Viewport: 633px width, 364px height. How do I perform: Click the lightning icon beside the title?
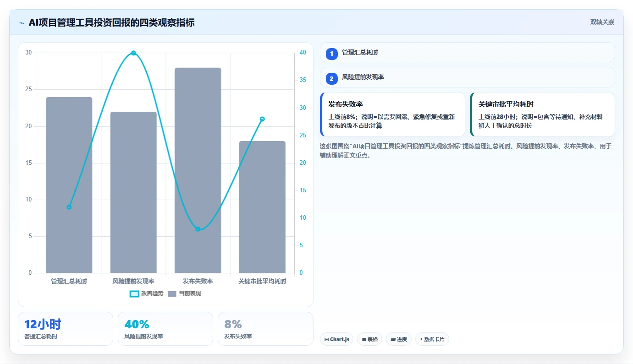(x=22, y=22)
